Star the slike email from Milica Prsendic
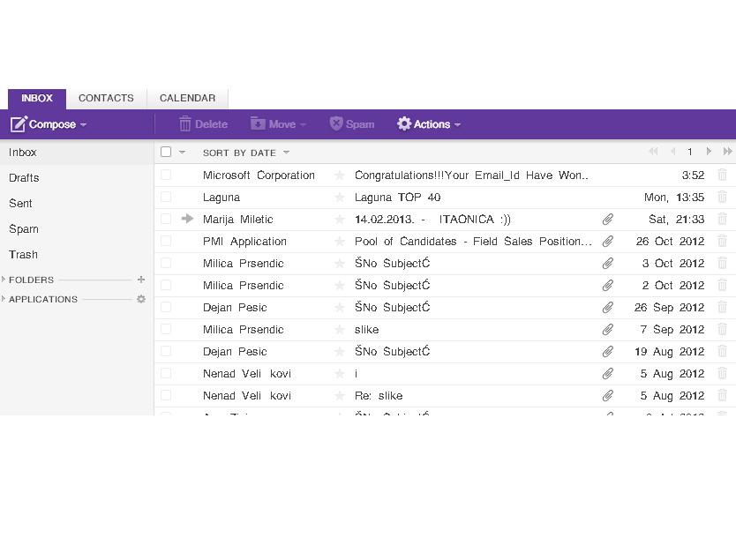736x560 pixels. (x=340, y=330)
